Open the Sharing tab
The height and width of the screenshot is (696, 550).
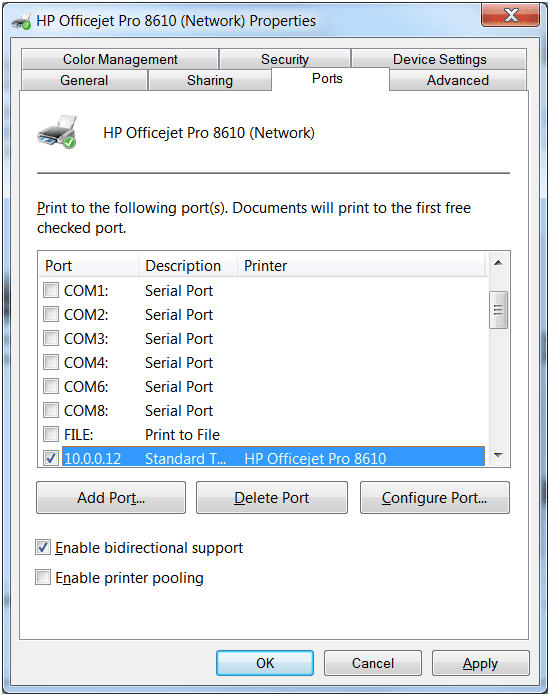[210, 80]
